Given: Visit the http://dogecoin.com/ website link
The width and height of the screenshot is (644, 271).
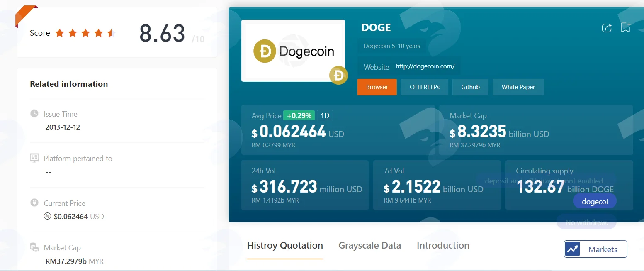Looking at the screenshot, I should [x=425, y=66].
